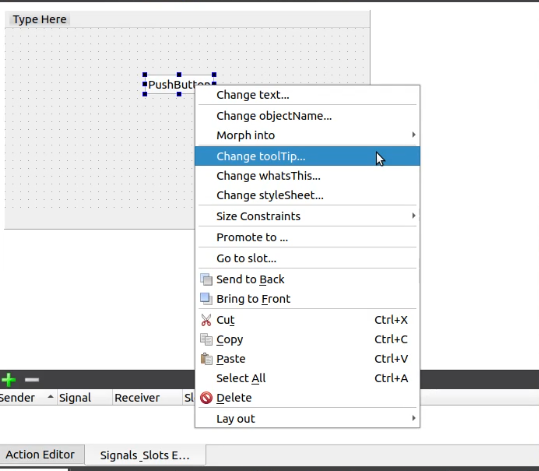
Task: Click Type Here menu placeholder
Action: 40,19
